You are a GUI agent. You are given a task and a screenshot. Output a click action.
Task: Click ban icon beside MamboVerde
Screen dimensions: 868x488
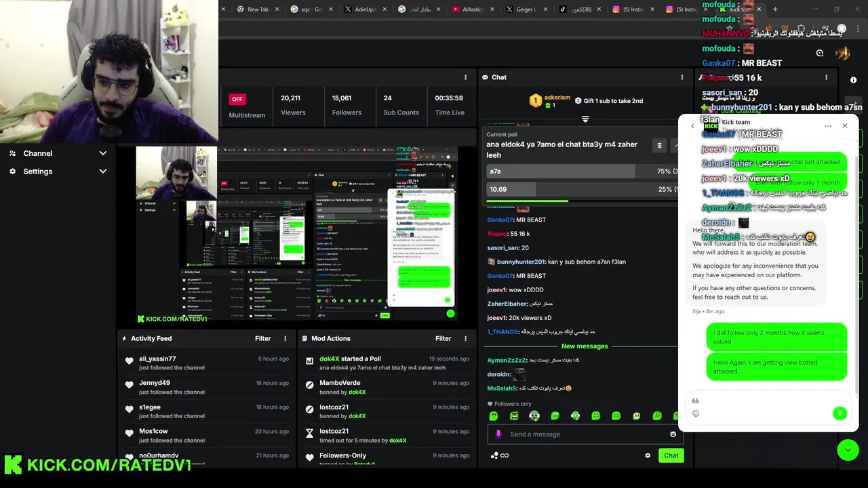[x=310, y=384]
